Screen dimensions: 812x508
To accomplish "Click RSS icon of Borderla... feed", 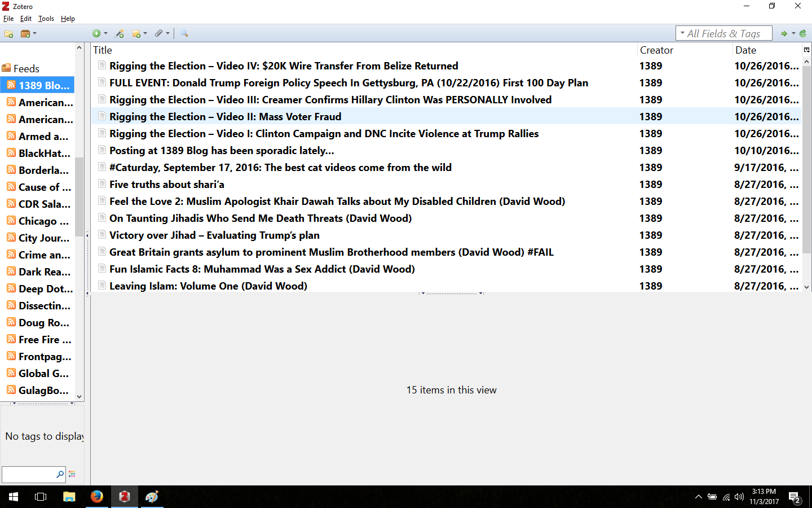I will coord(11,170).
